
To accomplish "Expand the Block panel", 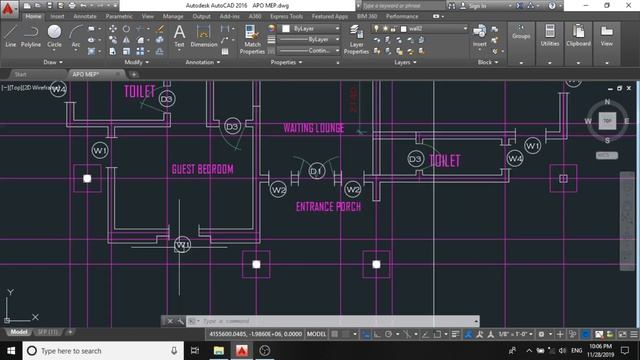I will [x=488, y=62].
